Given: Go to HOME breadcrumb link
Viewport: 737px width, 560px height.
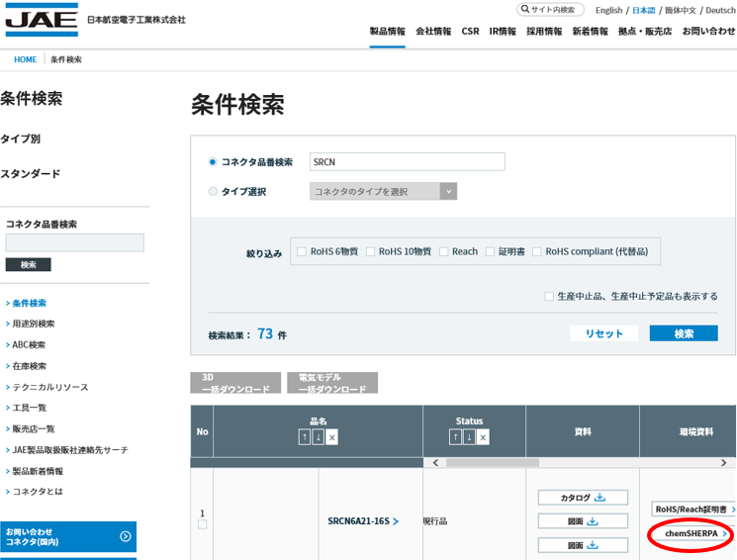Looking at the screenshot, I should point(26,59).
